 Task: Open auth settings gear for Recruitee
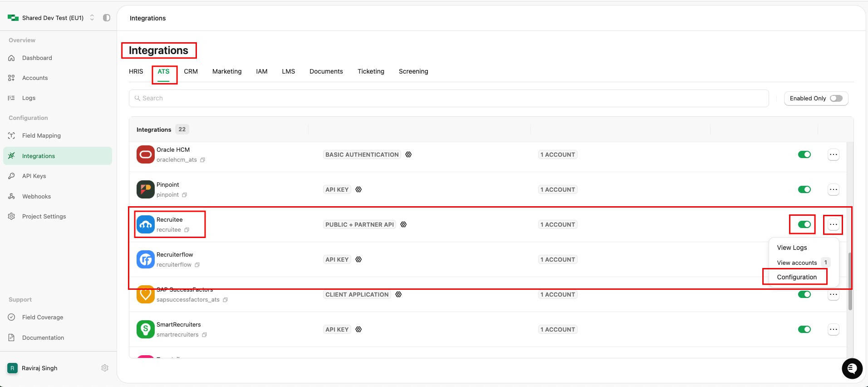(x=403, y=224)
